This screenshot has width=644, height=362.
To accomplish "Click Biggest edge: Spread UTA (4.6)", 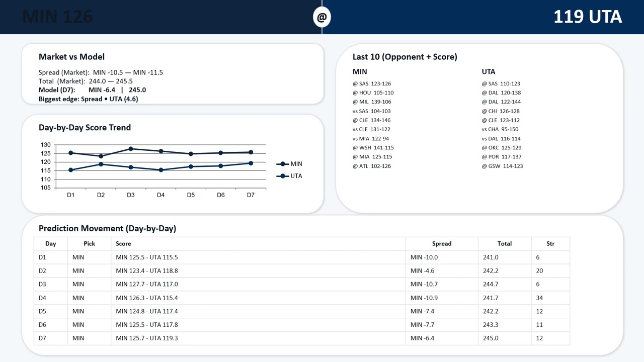I will 89,99.
